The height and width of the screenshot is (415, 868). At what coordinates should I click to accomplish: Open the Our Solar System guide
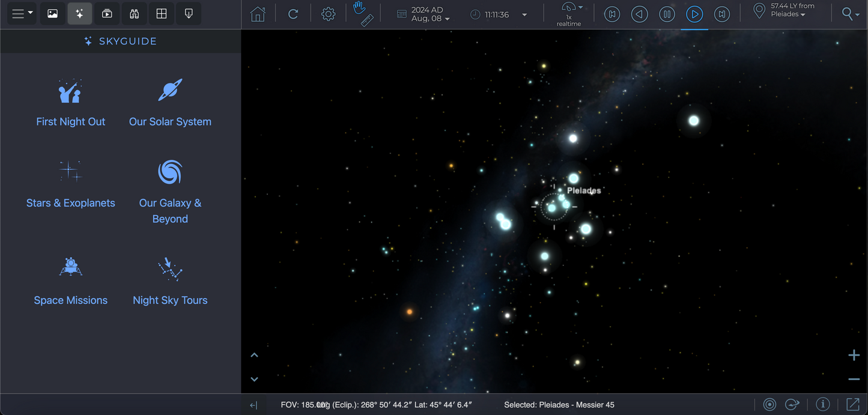170,103
